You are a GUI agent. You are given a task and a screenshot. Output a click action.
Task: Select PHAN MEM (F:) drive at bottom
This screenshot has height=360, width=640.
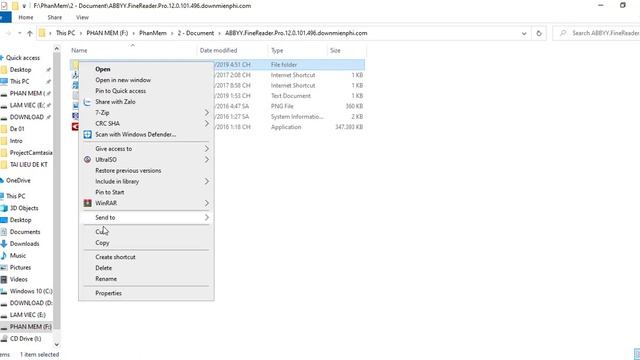(x=30, y=327)
